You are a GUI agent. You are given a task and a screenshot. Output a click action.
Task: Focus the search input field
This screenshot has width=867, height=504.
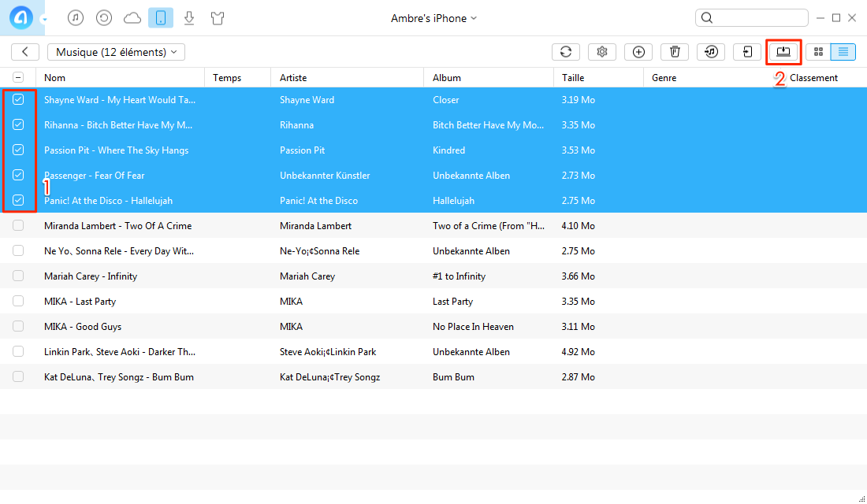[751, 17]
